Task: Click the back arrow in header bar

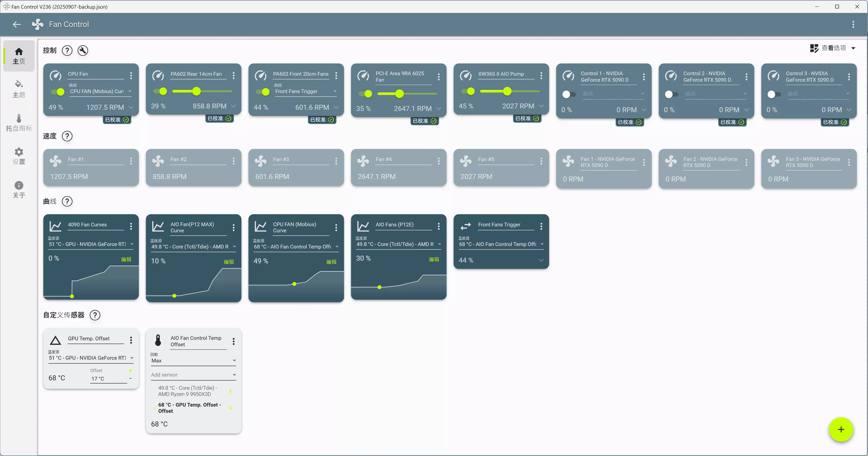Action: [16, 24]
